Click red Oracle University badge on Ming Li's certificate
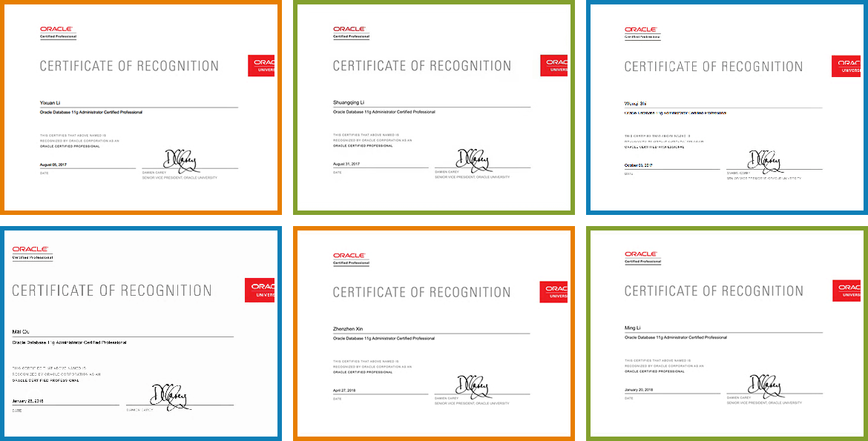Screen dimensions: 868x441 [x=846, y=291]
